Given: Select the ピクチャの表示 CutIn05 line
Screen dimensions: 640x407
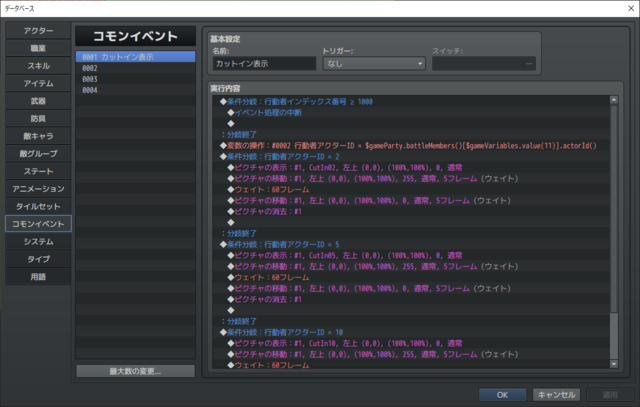Looking at the screenshot, I should click(411, 256).
